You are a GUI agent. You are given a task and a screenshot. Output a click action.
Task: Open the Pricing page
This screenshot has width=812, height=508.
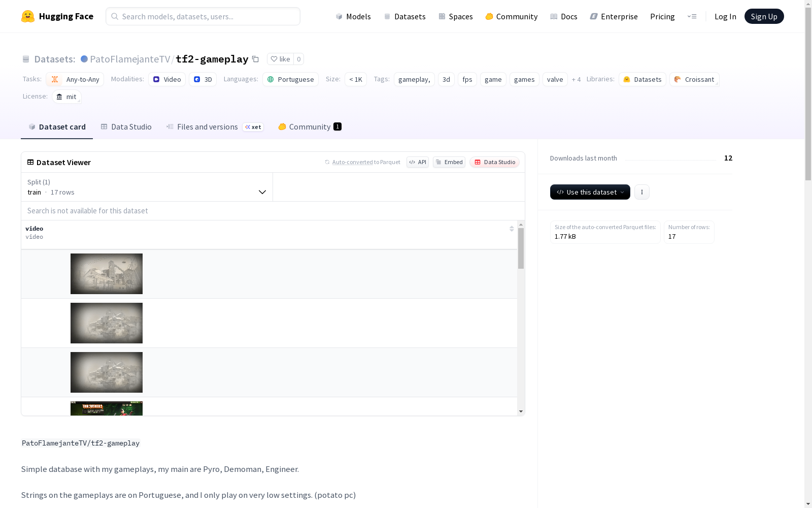[662, 16]
